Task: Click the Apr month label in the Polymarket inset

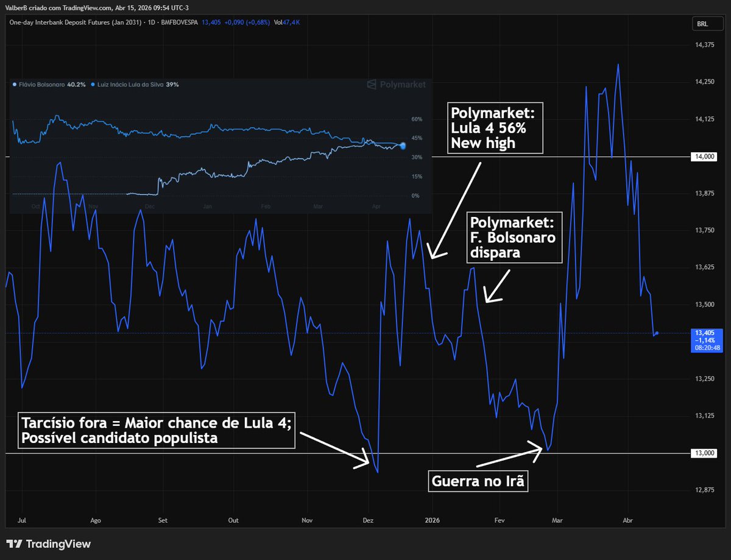Action: pyautogui.click(x=376, y=207)
